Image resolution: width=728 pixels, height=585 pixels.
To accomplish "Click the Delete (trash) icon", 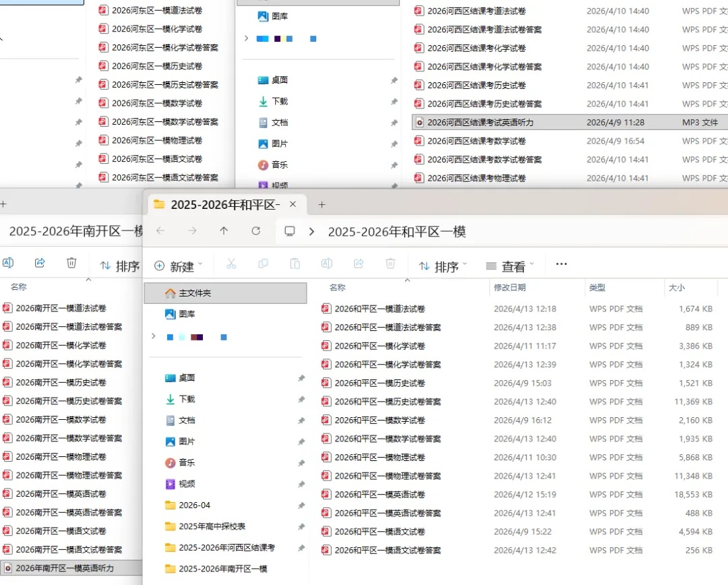I will coord(390,264).
